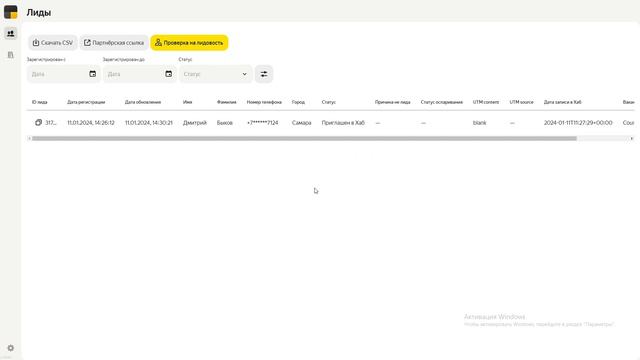Select the city Самара cell
This screenshot has width=640, height=360.
pos(302,122)
